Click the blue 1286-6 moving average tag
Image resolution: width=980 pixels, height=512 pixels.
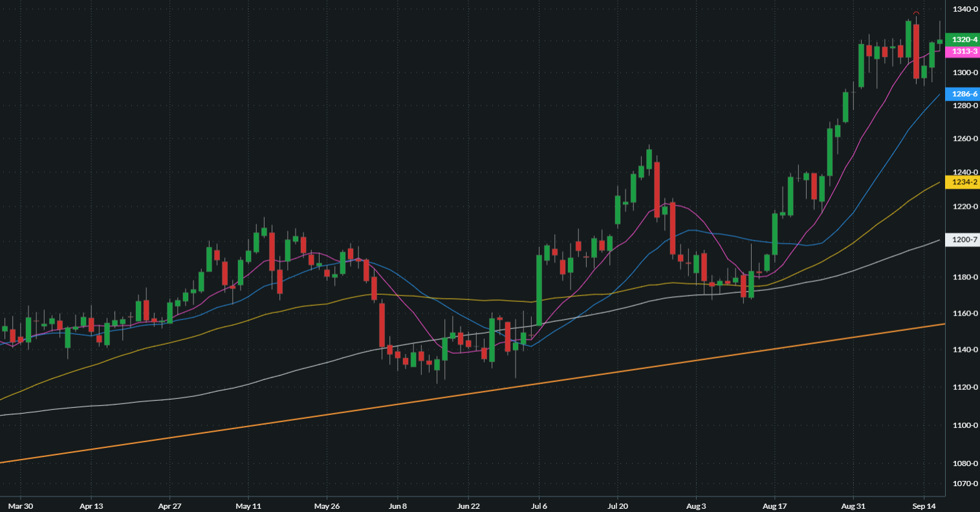tap(963, 94)
